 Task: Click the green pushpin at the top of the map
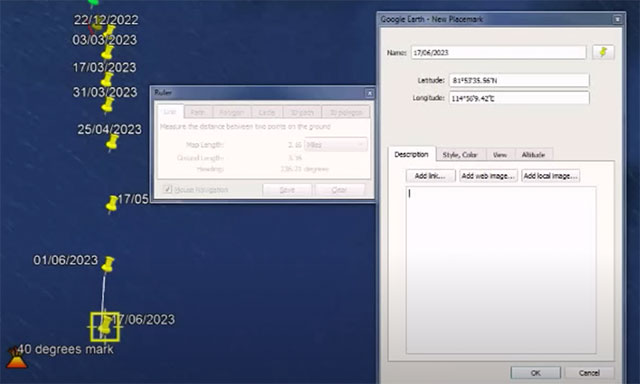pos(93,3)
